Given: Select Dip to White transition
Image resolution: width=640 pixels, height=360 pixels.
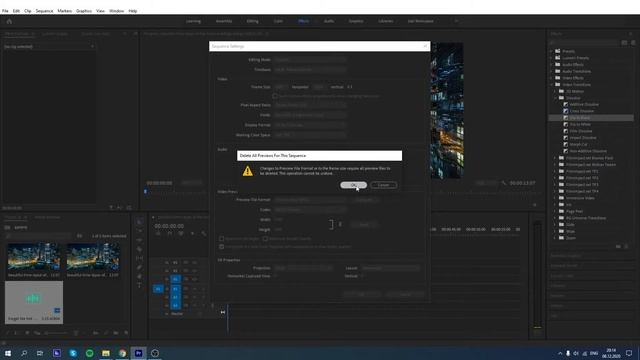Looking at the screenshot, I should pos(580,124).
